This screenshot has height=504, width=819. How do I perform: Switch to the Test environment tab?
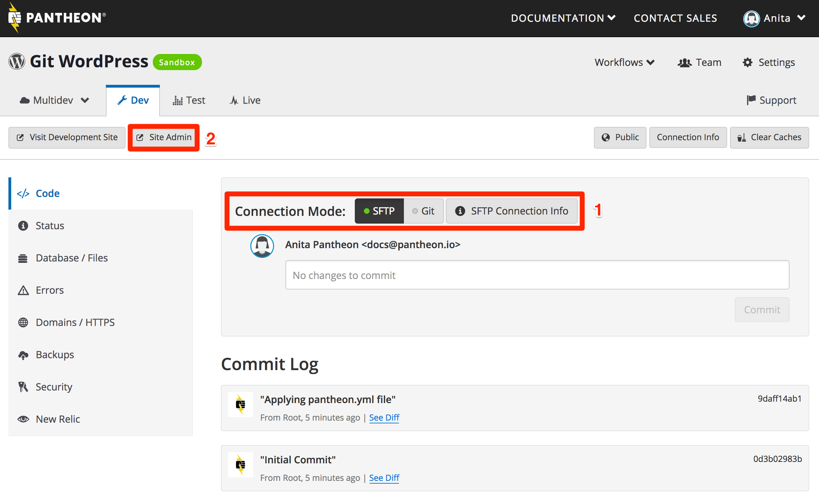point(189,100)
